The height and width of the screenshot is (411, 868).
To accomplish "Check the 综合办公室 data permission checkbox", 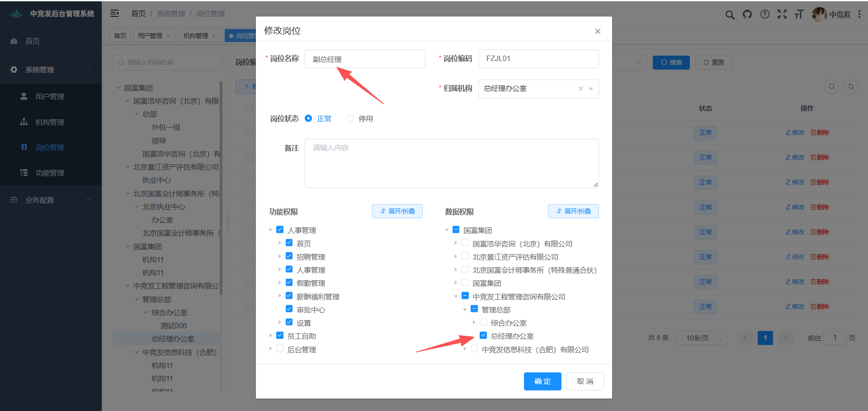I will tap(483, 322).
